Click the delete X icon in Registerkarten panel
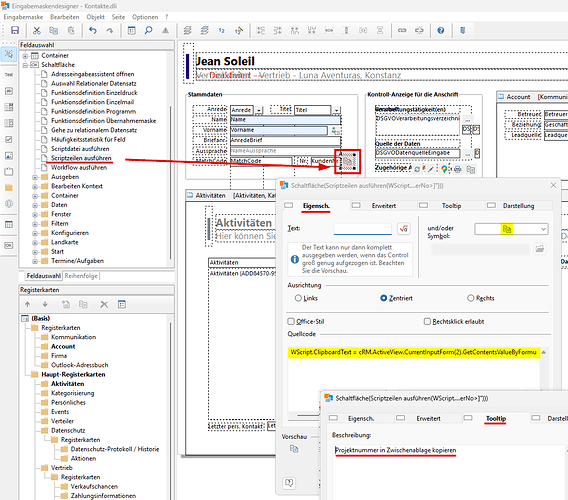Screen dimensions: 568x500 point(104,304)
